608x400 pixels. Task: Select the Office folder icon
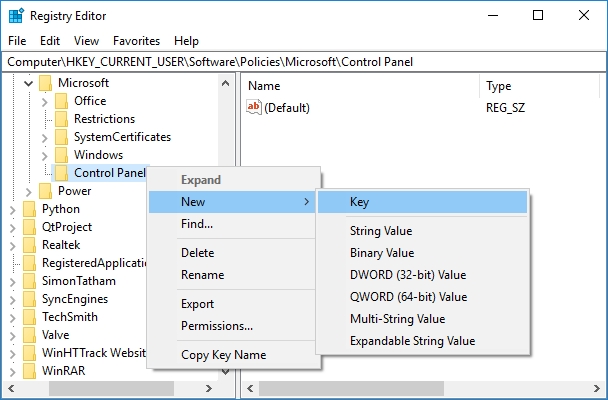62,101
